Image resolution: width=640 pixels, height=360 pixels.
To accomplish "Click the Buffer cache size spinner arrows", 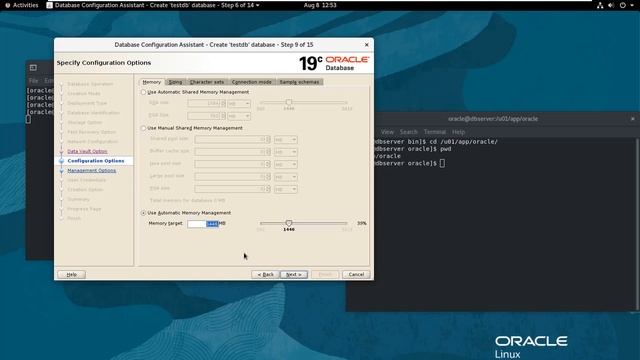I will [268, 152].
